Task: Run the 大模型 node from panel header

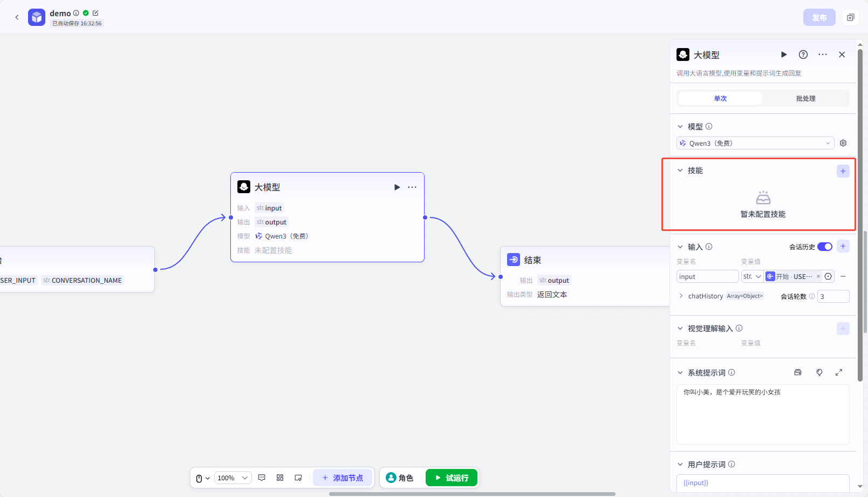Action: point(784,55)
